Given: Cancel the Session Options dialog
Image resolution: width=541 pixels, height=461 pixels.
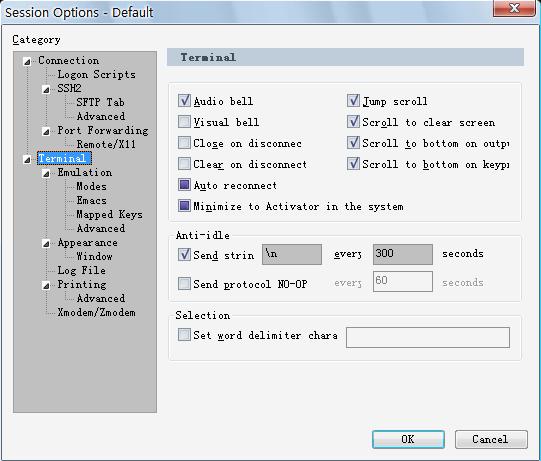Looking at the screenshot, I should 491,439.
